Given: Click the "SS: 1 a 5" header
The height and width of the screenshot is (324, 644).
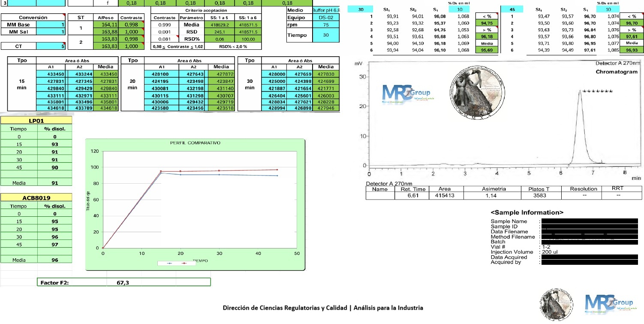Looking at the screenshot, I should pyautogui.click(x=219, y=18).
